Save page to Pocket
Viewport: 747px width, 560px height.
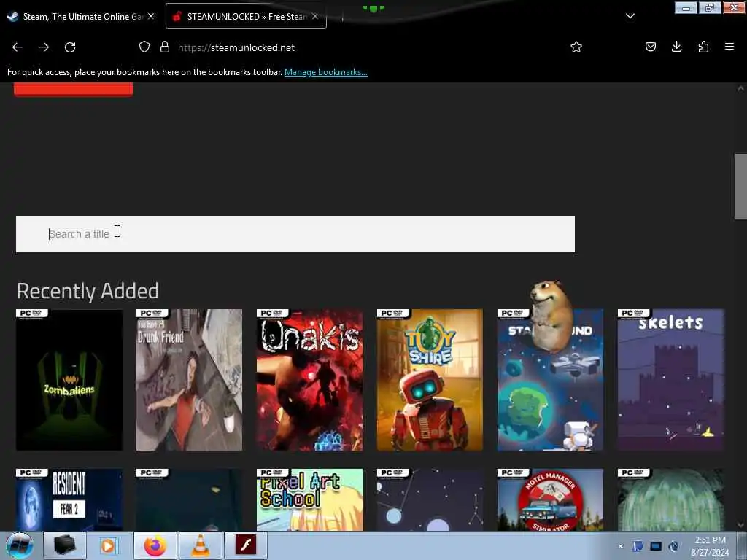click(x=651, y=47)
